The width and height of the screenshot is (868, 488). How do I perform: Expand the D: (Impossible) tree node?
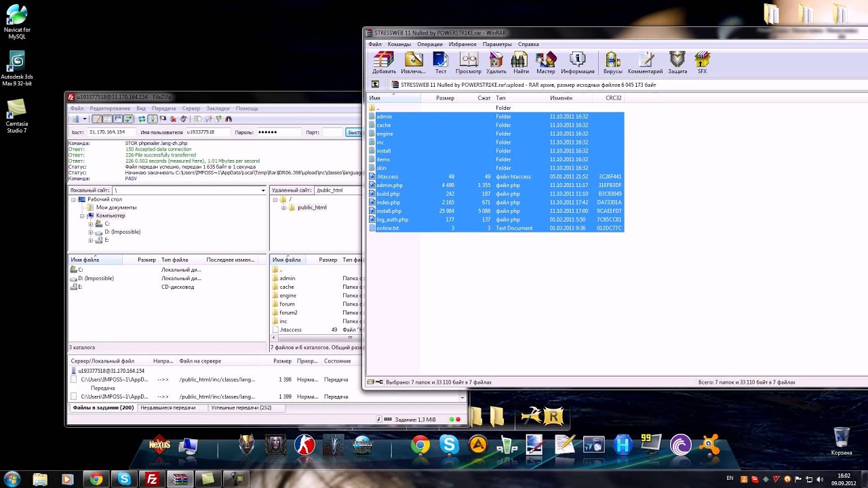coord(90,232)
